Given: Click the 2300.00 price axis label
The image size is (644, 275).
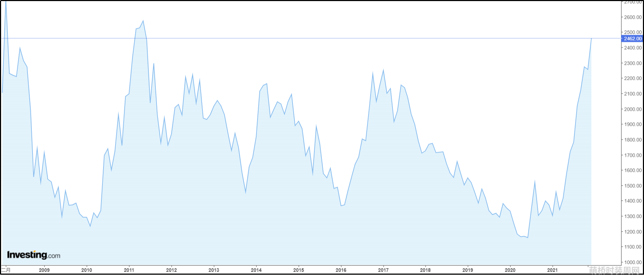Looking at the screenshot, I should coord(633,63).
